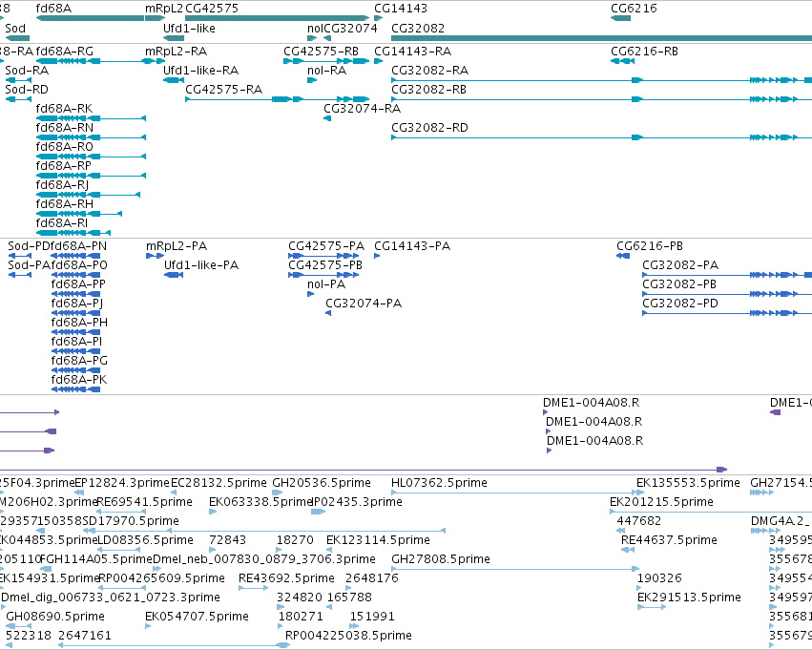
Task: Click the Ufd1-like gene label
Action: tap(189, 29)
